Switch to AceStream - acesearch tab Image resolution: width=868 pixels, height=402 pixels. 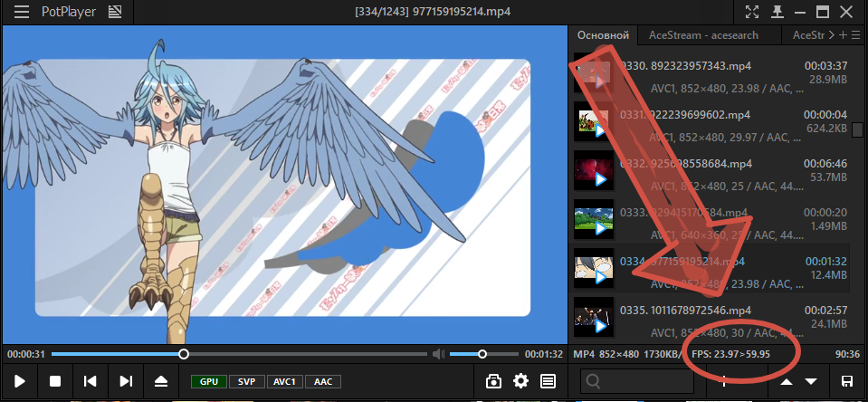click(703, 35)
